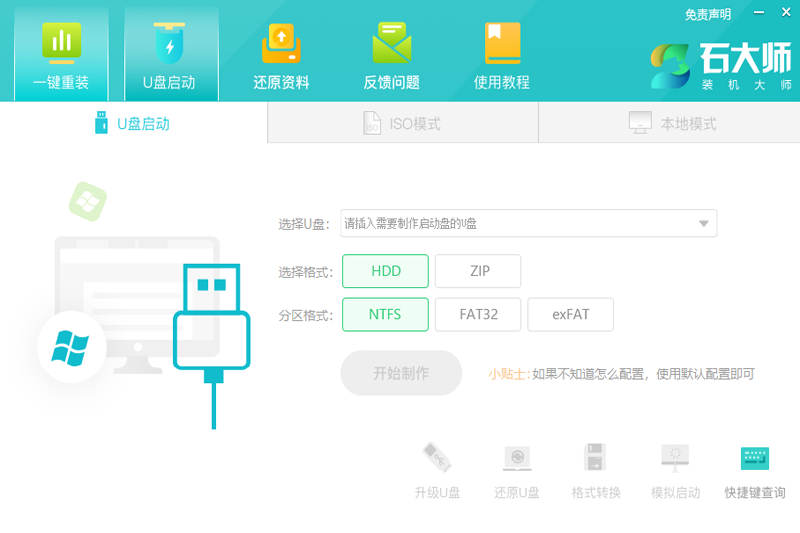This screenshot has width=800, height=533.
Task: Click the 一键重装 one-click reinstall icon
Action: [x=61, y=45]
